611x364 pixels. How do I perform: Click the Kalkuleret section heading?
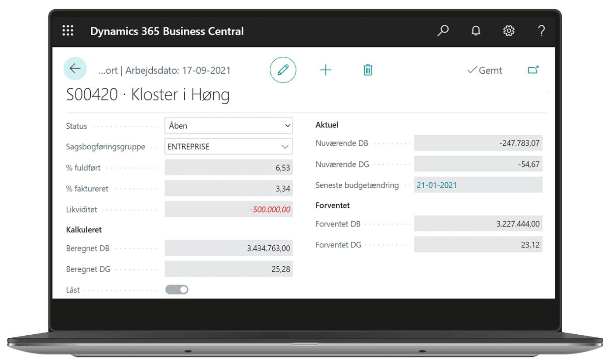pyautogui.click(x=84, y=229)
